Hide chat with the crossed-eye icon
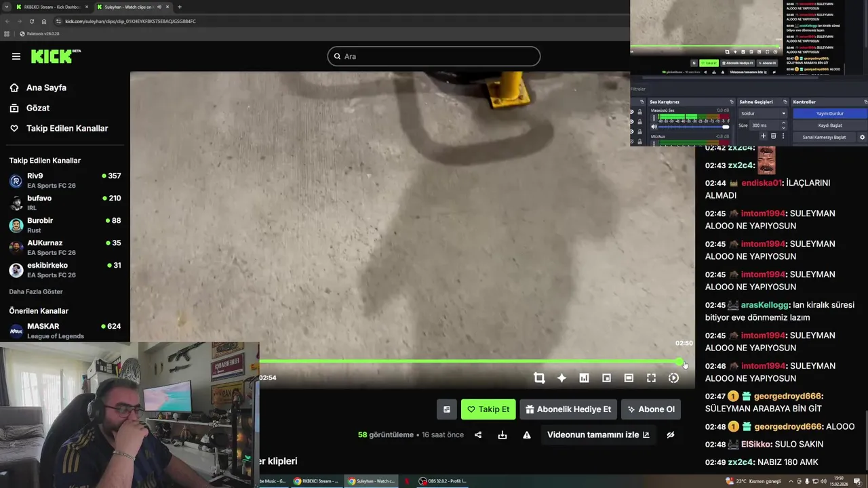 click(x=671, y=435)
